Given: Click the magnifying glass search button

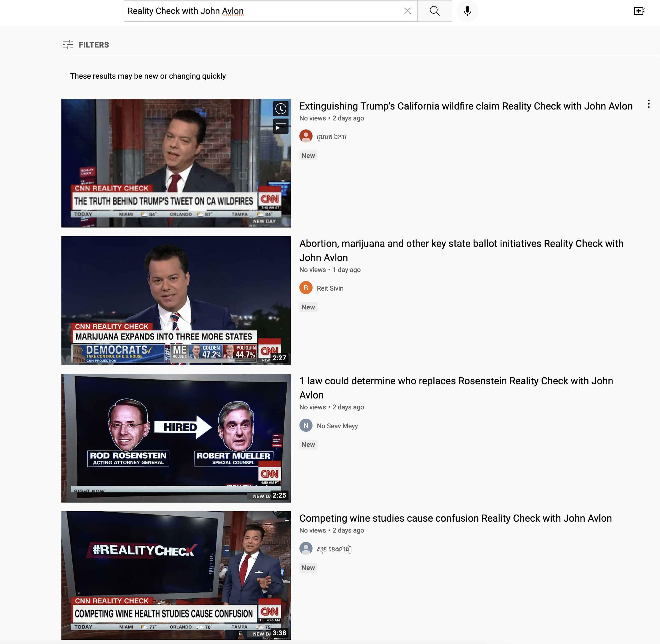Looking at the screenshot, I should point(435,11).
